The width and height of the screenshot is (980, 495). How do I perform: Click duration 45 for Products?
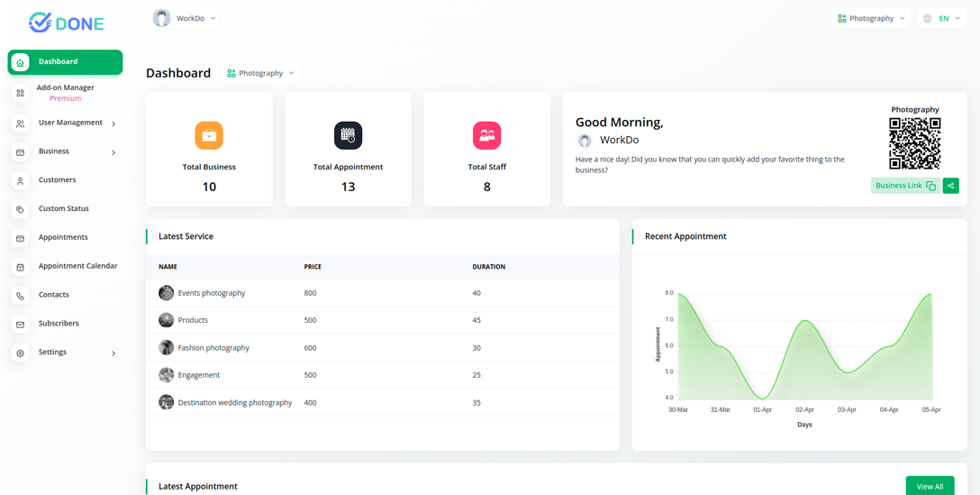coord(476,320)
